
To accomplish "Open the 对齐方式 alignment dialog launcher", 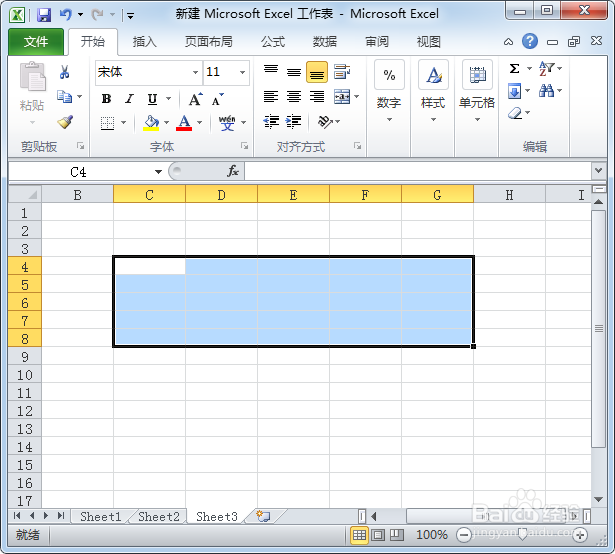I will pos(357,146).
